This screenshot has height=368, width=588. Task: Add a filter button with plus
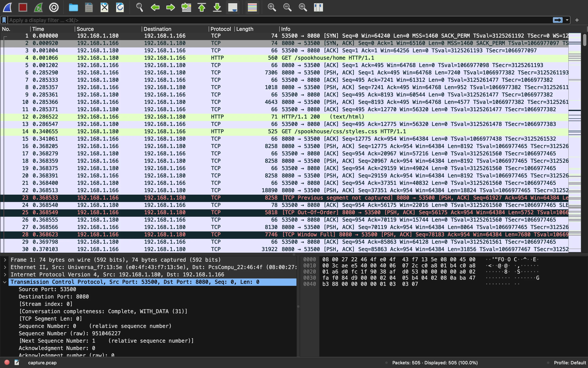[x=577, y=20]
